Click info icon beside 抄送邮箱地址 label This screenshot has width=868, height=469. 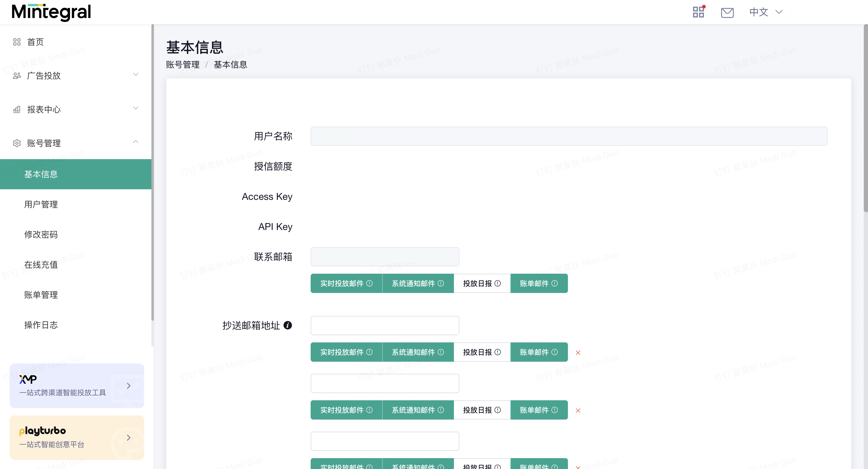[288, 325]
